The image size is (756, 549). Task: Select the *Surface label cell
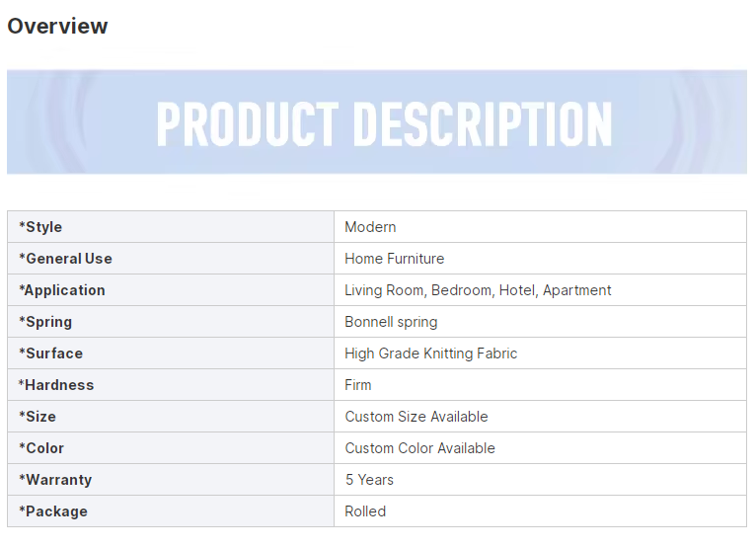pos(171,353)
